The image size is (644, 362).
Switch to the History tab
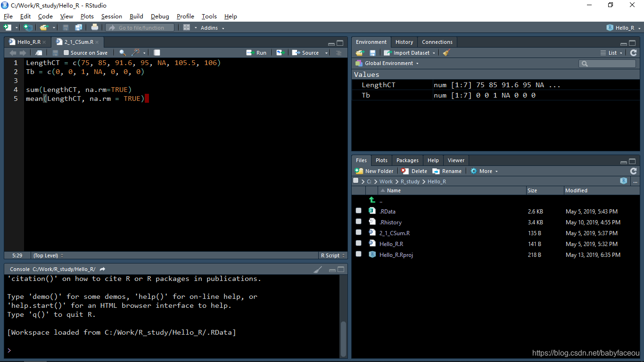click(x=404, y=42)
